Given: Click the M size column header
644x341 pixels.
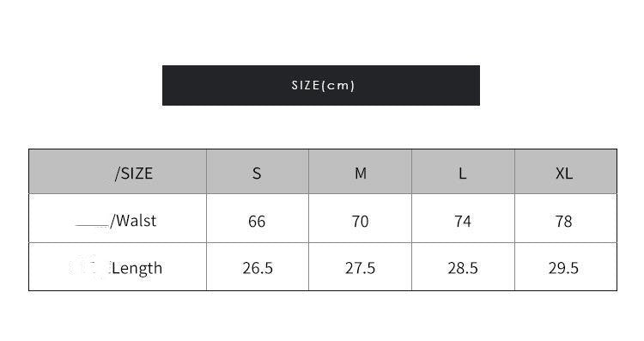Looking at the screenshot, I should click(x=360, y=171).
